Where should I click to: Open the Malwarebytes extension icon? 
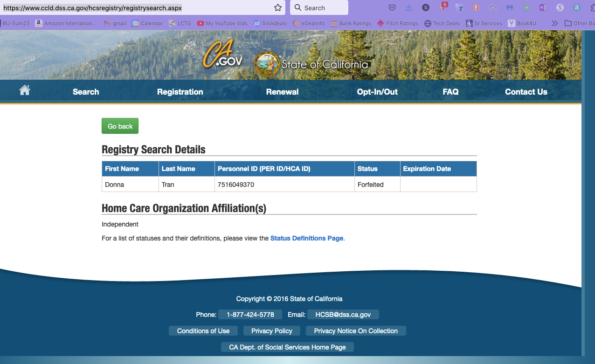pyautogui.click(x=510, y=8)
